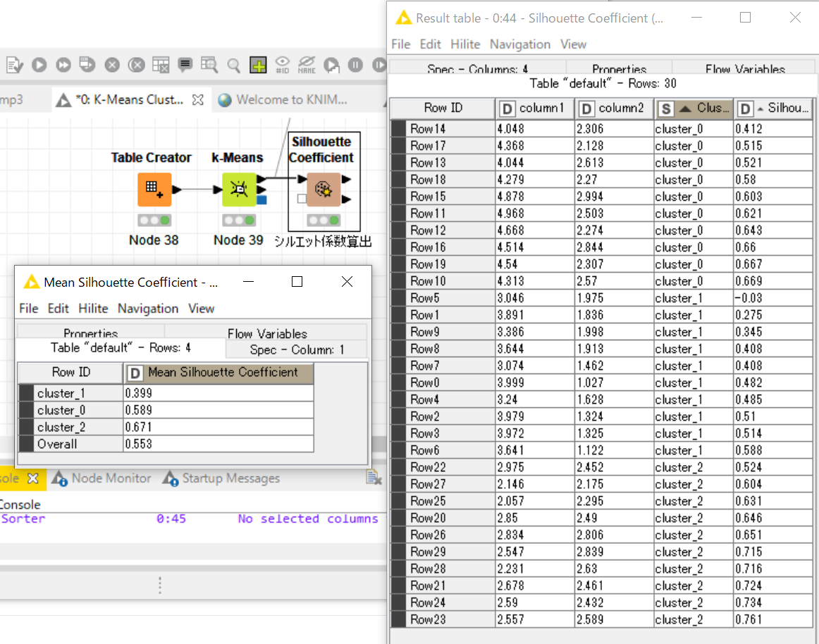Viewport: 819px width, 644px height.
Task: Open Navigation menu in Result table window
Action: pos(519,44)
